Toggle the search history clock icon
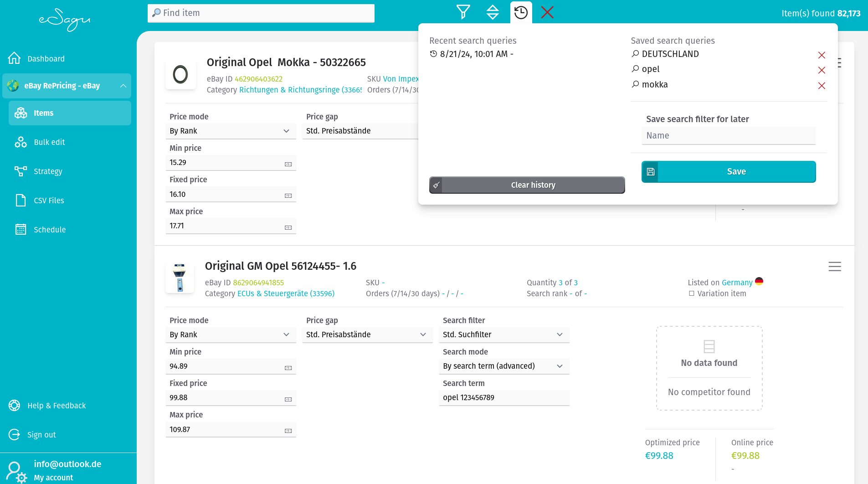This screenshot has width=868, height=484. 521,12
